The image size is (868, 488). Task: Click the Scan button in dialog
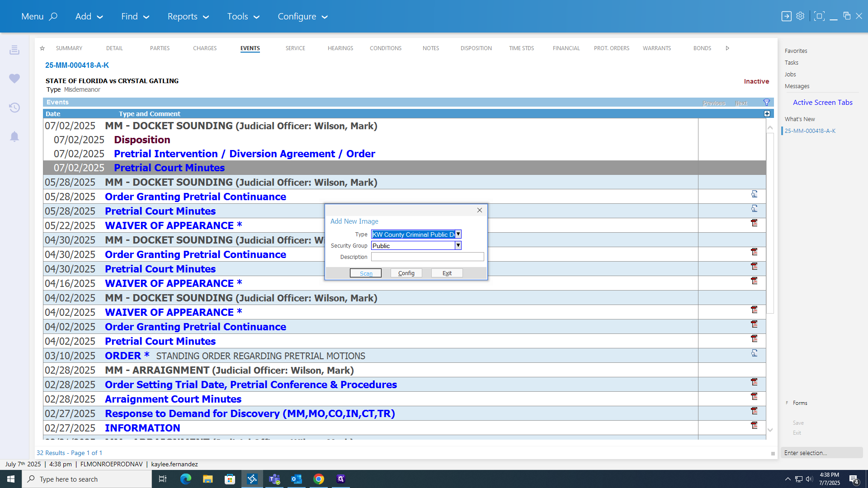tap(366, 273)
